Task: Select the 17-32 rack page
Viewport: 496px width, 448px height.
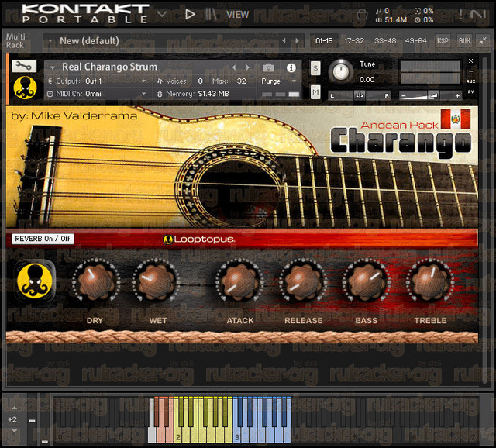Action: [x=354, y=40]
